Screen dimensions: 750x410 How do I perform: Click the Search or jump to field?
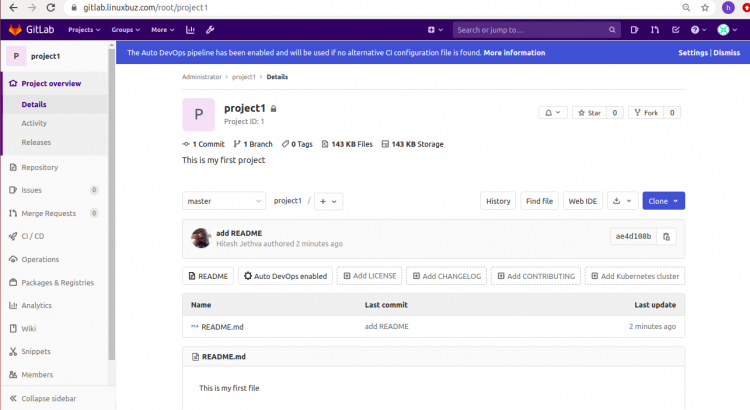click(537, 30)
